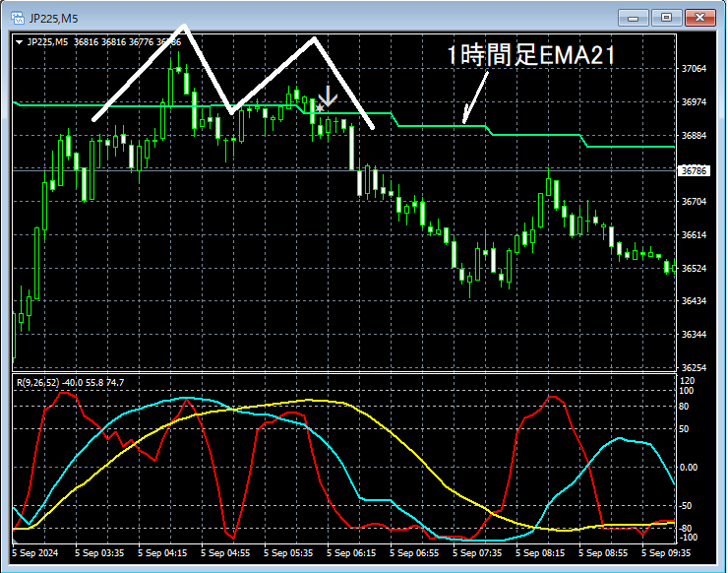This screenshot has height=573, width=728.
Task: Click the 5 Sep 2024 time axis label
Action: (x=35, y=553)
